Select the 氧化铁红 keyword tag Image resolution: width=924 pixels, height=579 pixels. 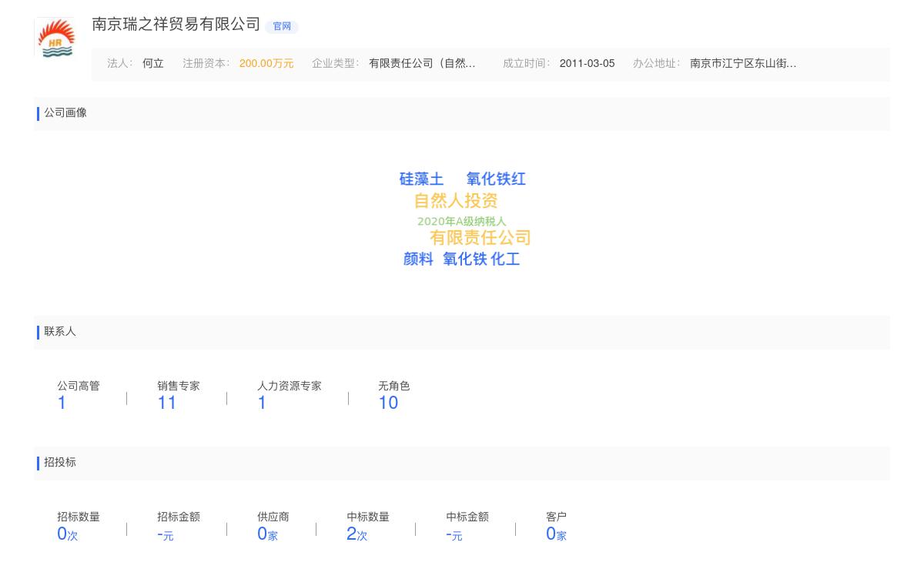[x=496, y=179]
